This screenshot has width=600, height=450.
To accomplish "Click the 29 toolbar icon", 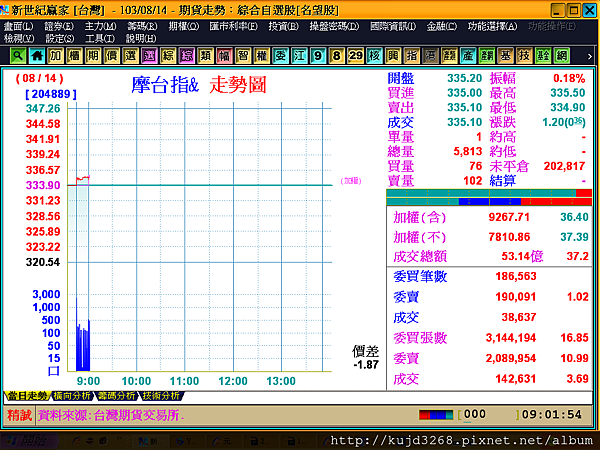I will click(355, 56).
